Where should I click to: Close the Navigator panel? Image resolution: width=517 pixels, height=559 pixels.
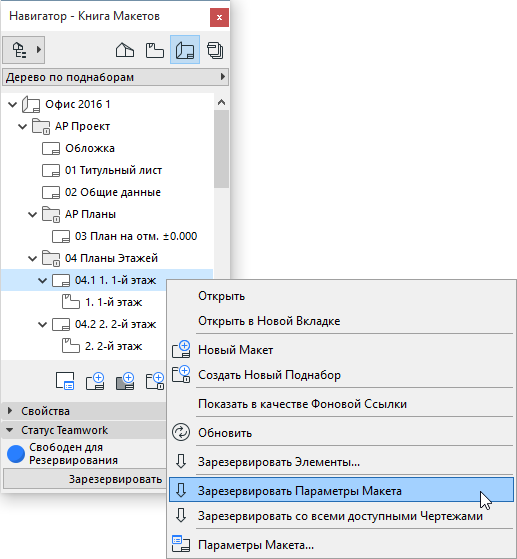click(219, 17)
